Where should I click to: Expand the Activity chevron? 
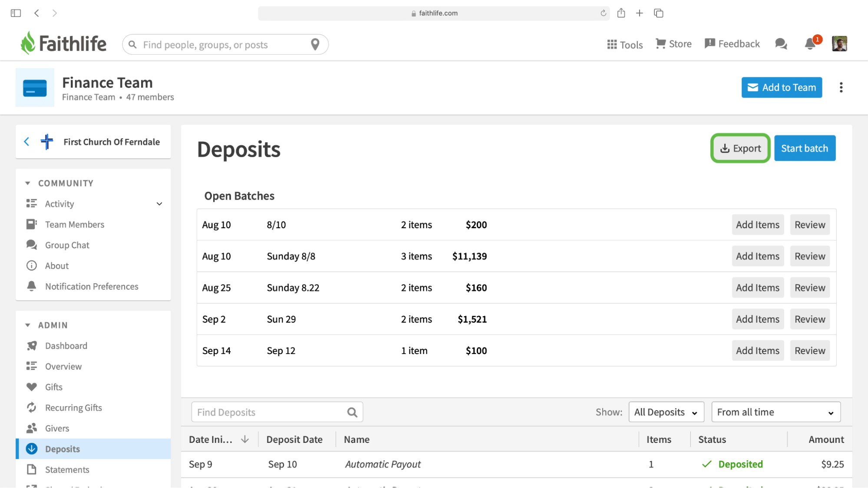[x=159, y=204]
